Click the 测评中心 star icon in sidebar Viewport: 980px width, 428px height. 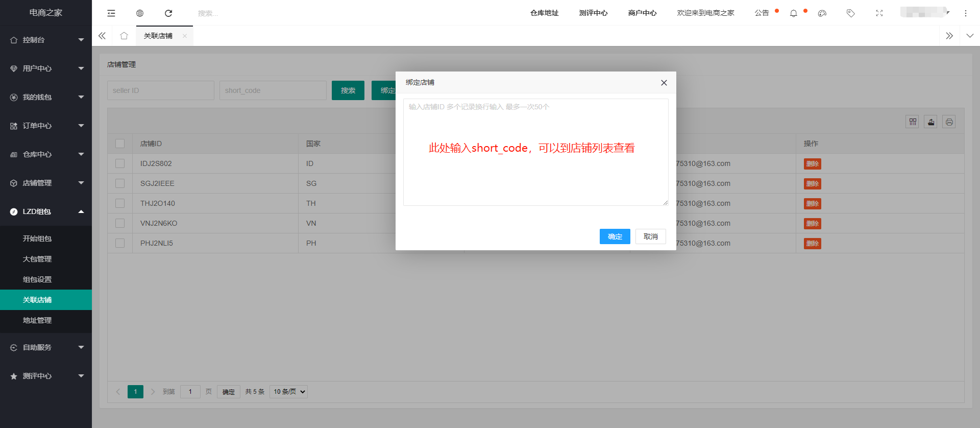click(14, 376)
